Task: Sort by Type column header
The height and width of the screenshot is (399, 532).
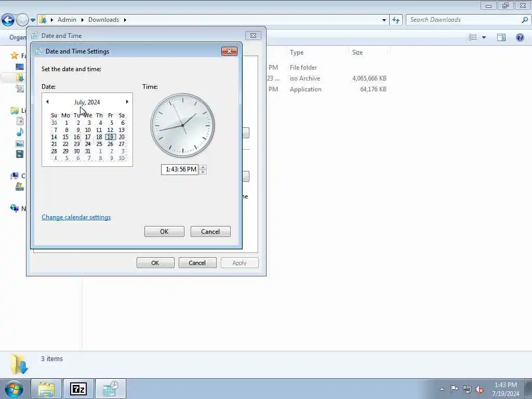Action: click(297, 52)
